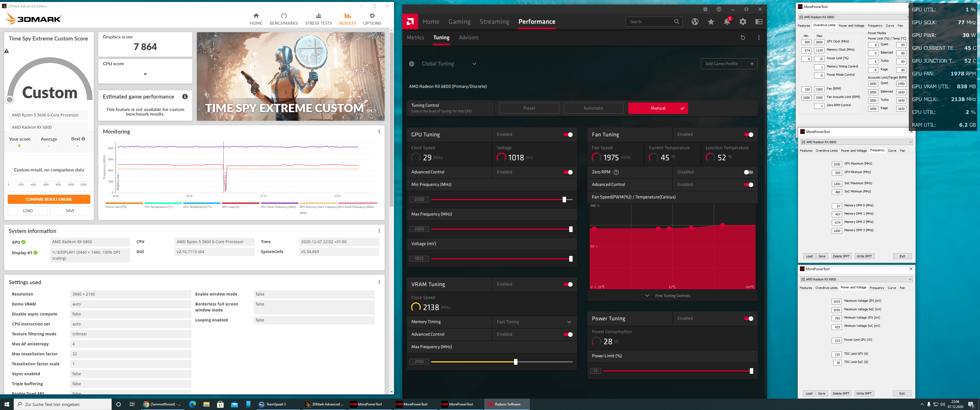Click Min Frequency slider handle
This screenshot has width=980, height=410.
click(564, 200)
